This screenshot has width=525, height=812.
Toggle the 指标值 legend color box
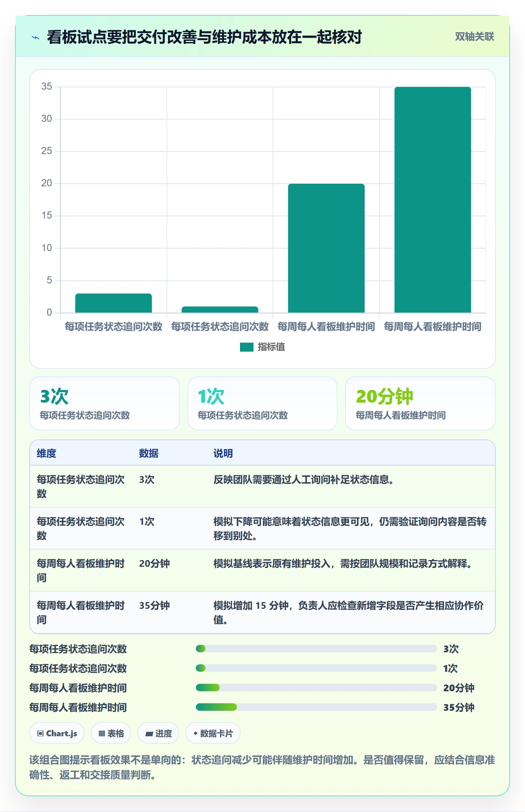(246, 347)
